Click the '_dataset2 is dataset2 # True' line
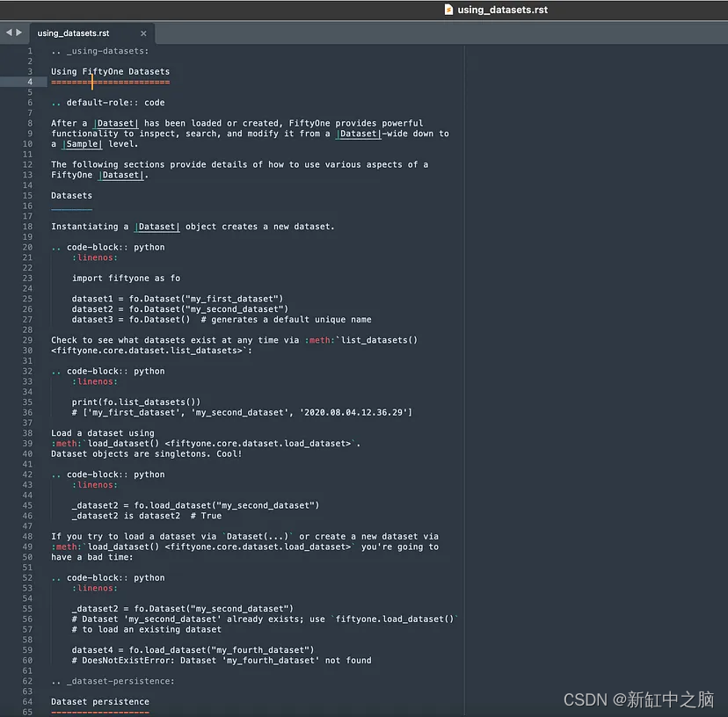Screen dimensions: 728x717 [x=147, y=516]
